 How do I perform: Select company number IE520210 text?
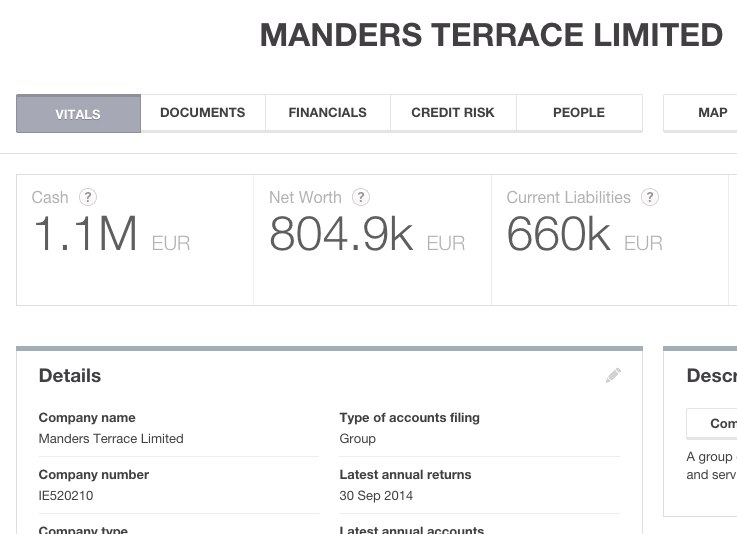[x=66, y=495]
